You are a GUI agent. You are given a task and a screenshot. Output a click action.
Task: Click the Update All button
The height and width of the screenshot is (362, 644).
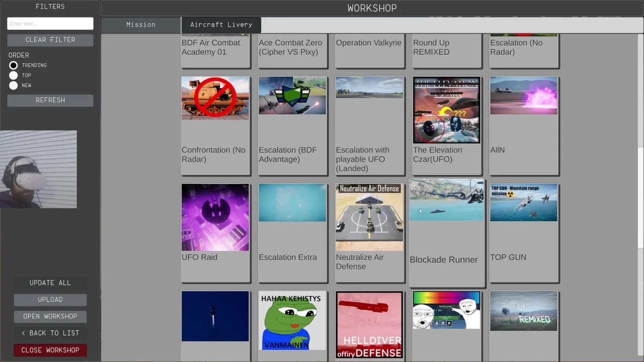(x=50, y=283)
